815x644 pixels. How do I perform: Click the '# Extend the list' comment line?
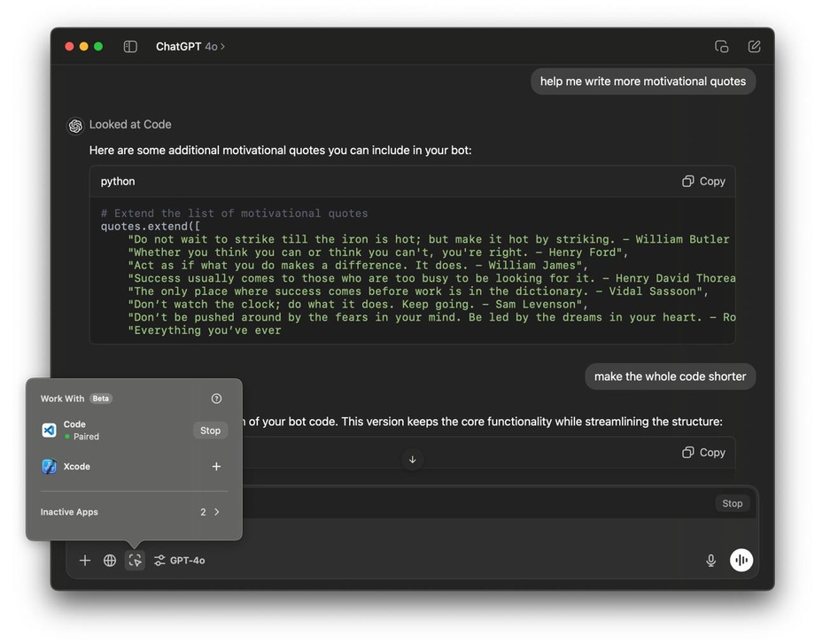234,213
